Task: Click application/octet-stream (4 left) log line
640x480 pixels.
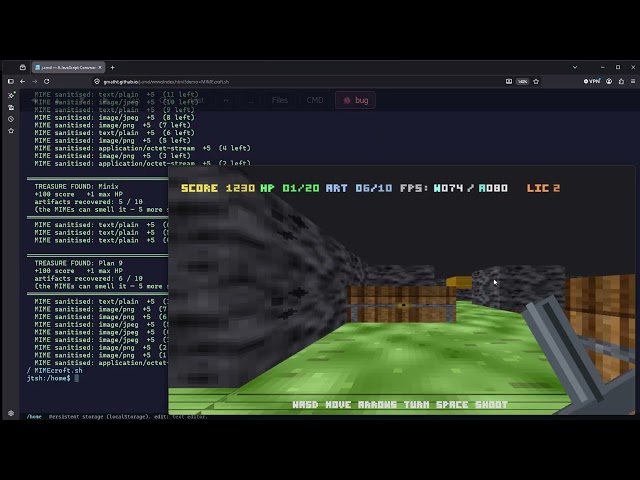Action: (142, 148)
